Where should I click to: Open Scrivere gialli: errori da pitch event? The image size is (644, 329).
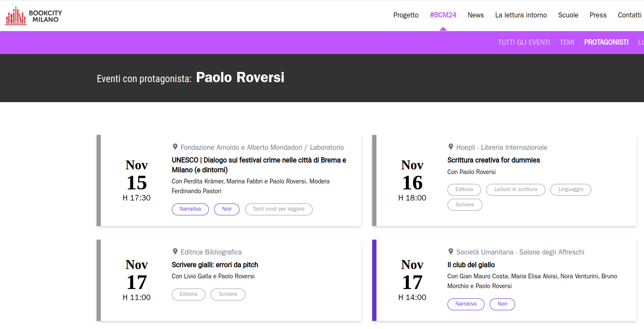215,265
